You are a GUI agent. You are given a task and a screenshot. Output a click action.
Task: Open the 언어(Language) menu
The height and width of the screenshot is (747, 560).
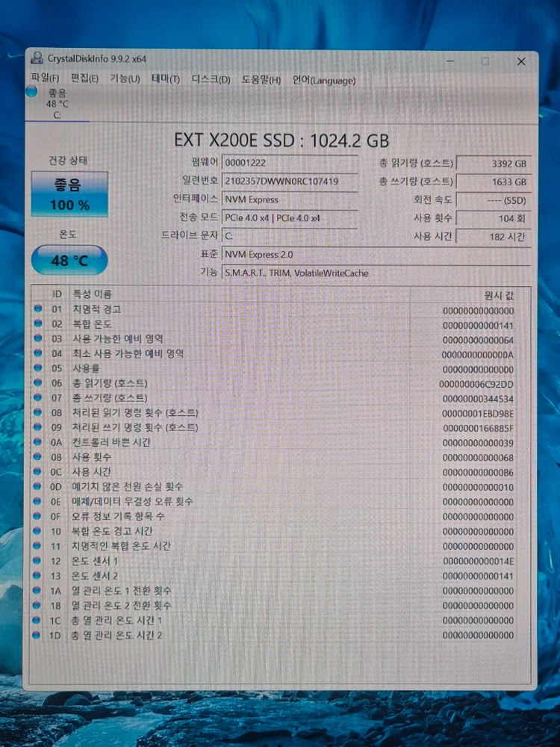(x=324, y=81)
